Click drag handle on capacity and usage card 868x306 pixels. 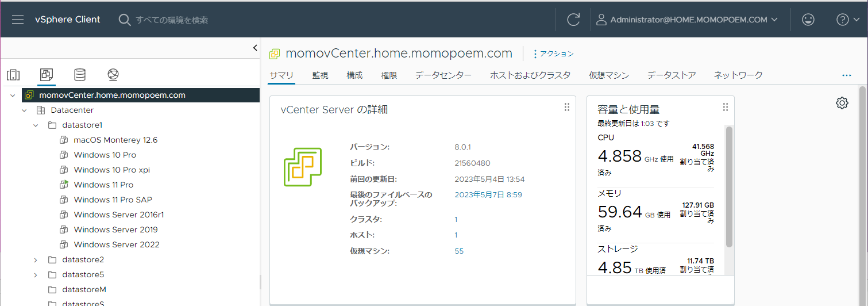(726, 107)
